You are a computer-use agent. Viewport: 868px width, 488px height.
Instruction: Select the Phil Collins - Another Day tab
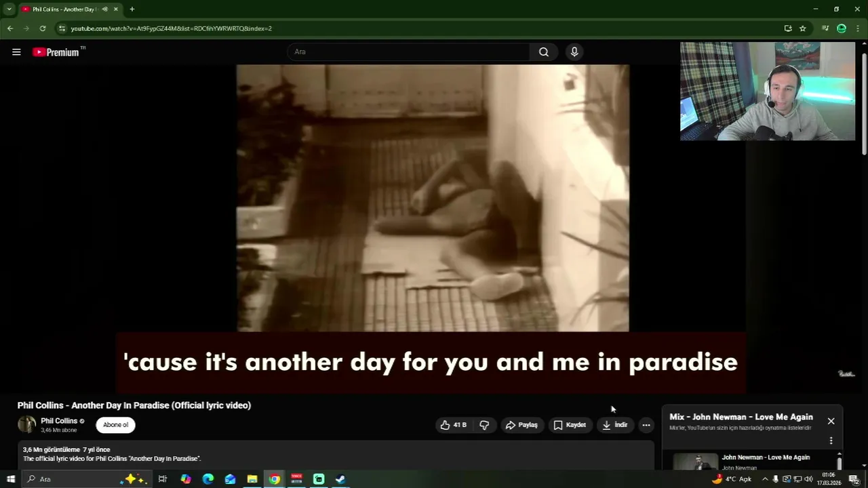coord(71,9)
